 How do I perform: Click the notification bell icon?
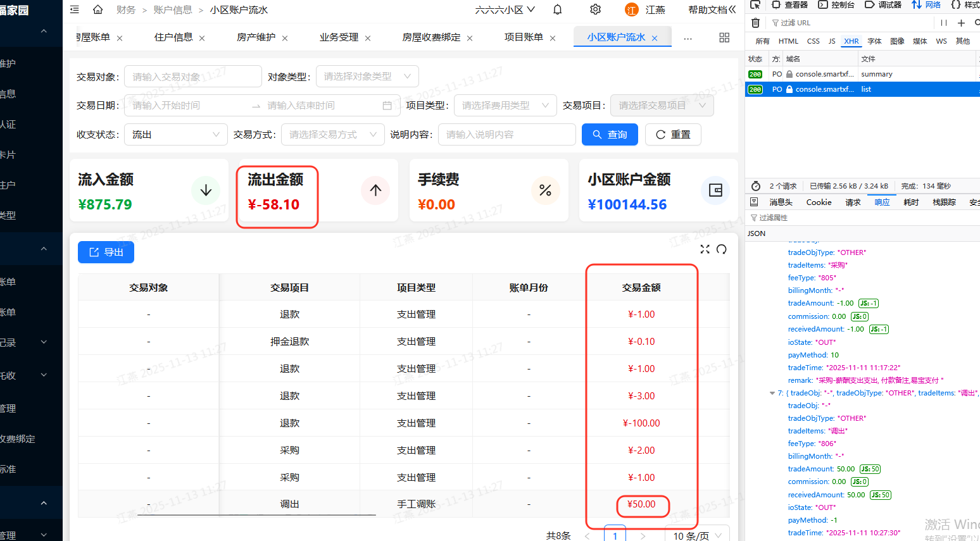(558, 9)
